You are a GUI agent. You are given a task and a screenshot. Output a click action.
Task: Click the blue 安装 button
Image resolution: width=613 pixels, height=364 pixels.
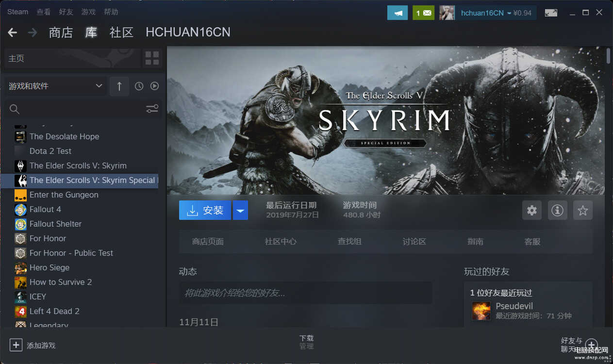tap(205, 210)
